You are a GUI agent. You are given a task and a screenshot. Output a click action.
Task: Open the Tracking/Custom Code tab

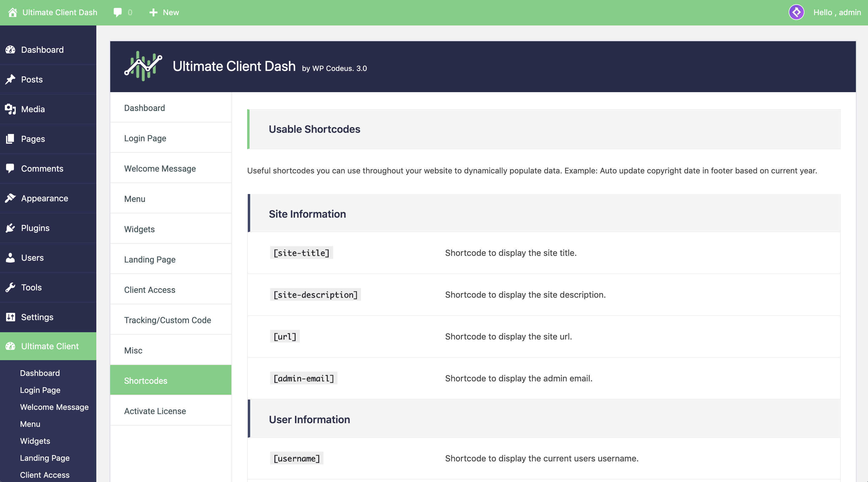(167, 320)
